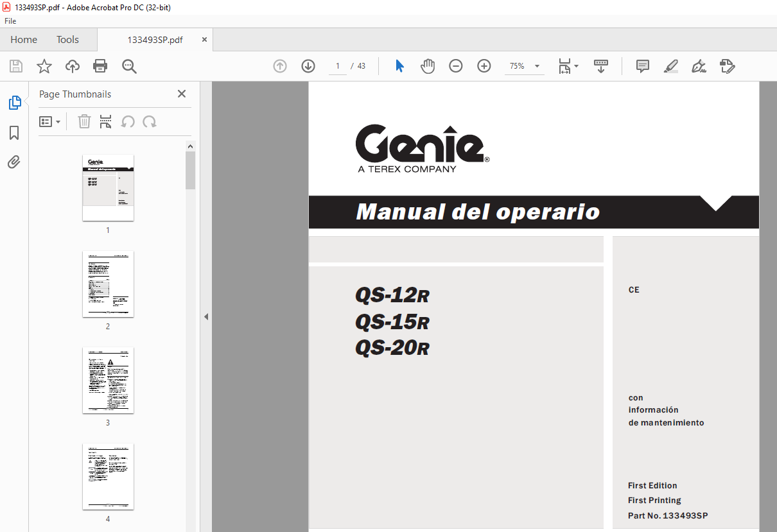Add a comment note
This screenshot has height=532, width=777.
tap(642, 66)
